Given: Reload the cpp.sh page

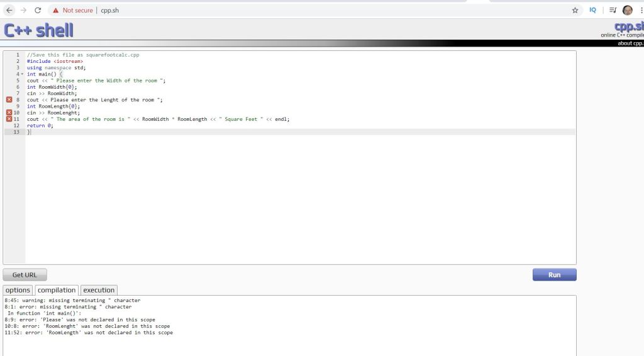Looking at the screenshot, I should (x=38, y=10).
